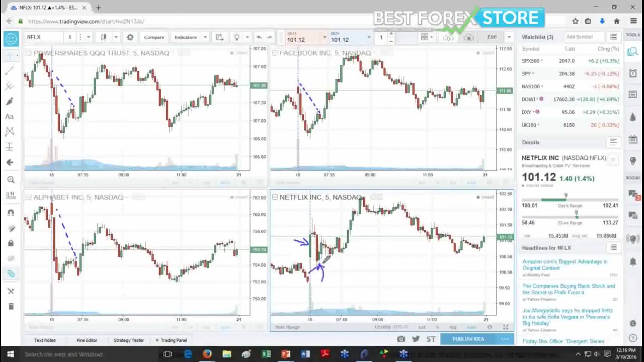Increase order quantity with plus stepper
The image size is (644, 362).
pos(391,34)
